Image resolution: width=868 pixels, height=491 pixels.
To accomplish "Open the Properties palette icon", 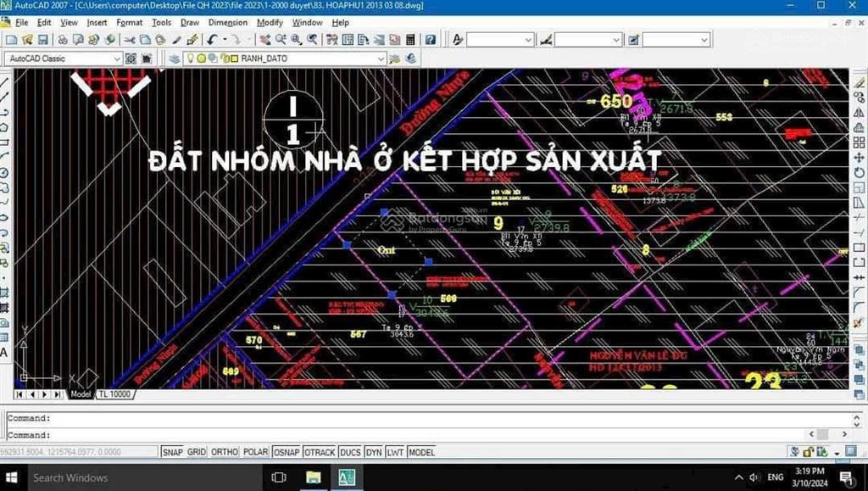I will tap(332, 40).
